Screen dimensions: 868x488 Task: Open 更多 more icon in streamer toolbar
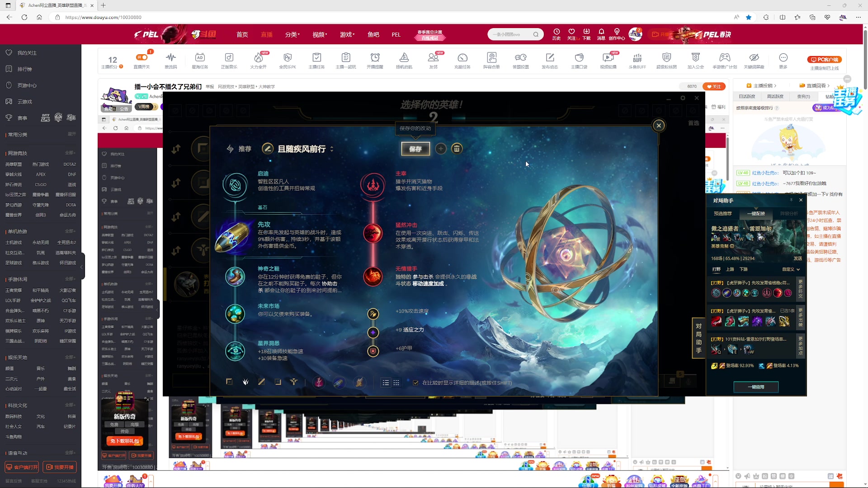(783, 61)
